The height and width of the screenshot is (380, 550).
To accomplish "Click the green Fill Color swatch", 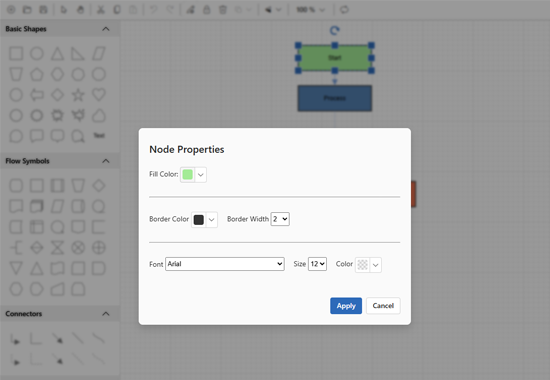I will [x=188, y=174].
